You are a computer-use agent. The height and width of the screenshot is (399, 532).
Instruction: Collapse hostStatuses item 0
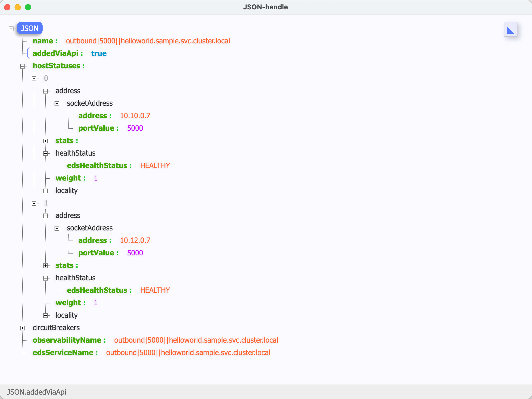tap(34, 78)
